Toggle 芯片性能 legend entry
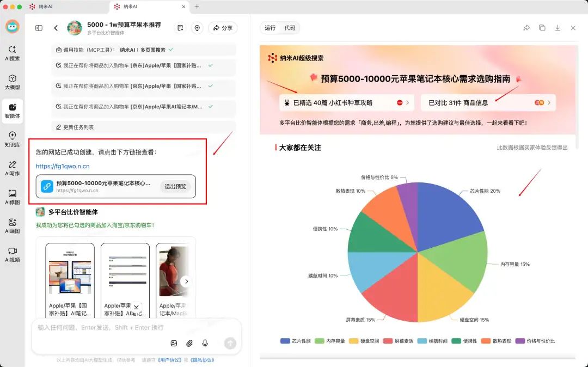Screen dimensions: 588x367 click(x=296, y=341)
